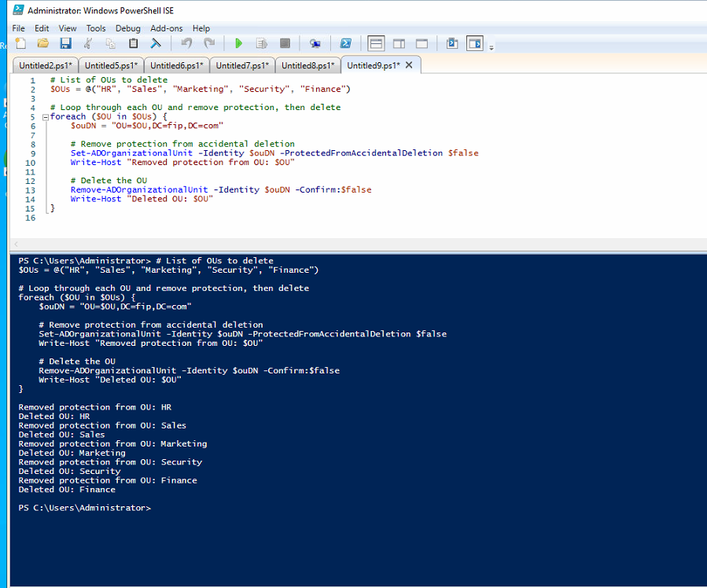Open the New Remote PowerShell Tab icon
The height and width of the screenshot is (588, 707).
point(315,43)
